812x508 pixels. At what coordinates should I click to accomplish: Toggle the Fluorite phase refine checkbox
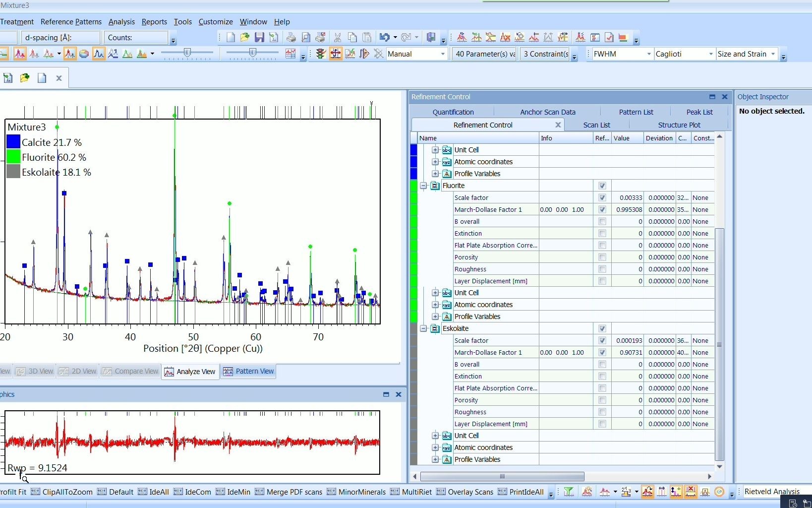(x=602, y=186)
